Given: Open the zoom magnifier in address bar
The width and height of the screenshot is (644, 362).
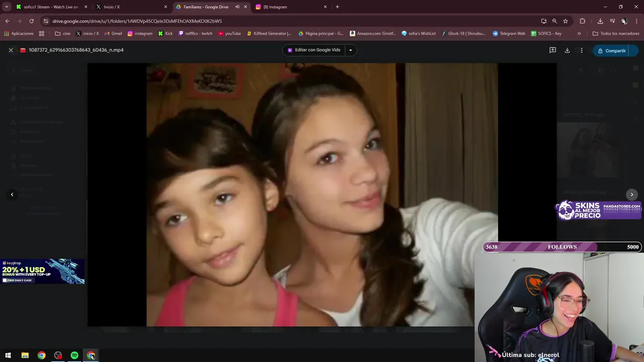Looking at the screenshot, I should (554, 21).
